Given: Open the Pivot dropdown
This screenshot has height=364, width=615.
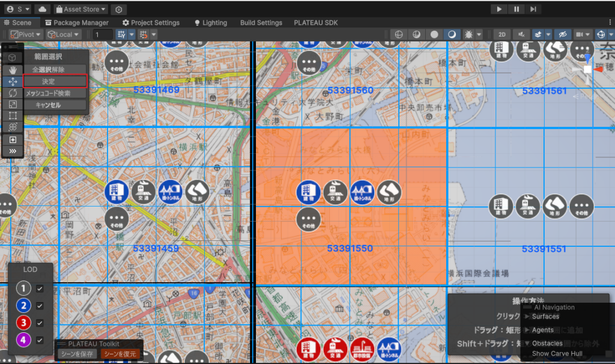Looking at the screenshot, I should pos(26,34).
